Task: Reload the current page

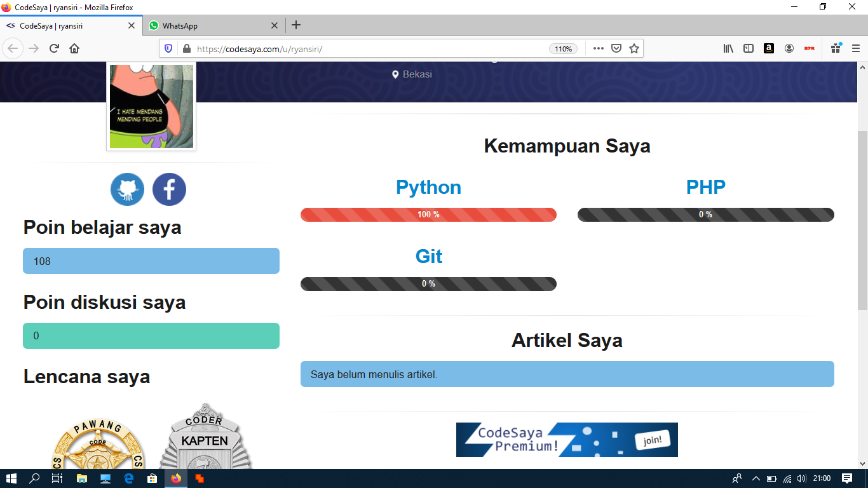Action: pyautogui.click(x=54, y=48)
